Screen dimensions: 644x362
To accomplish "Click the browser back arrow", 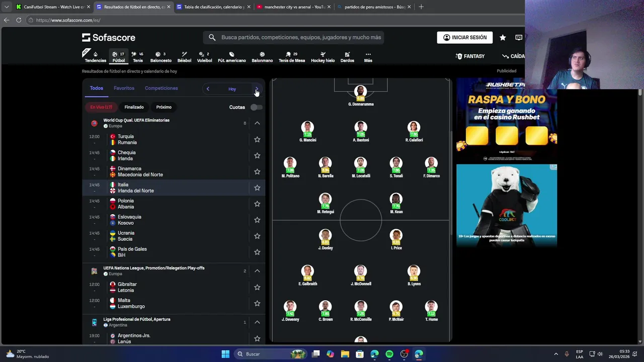I will [x=7, y=20].
